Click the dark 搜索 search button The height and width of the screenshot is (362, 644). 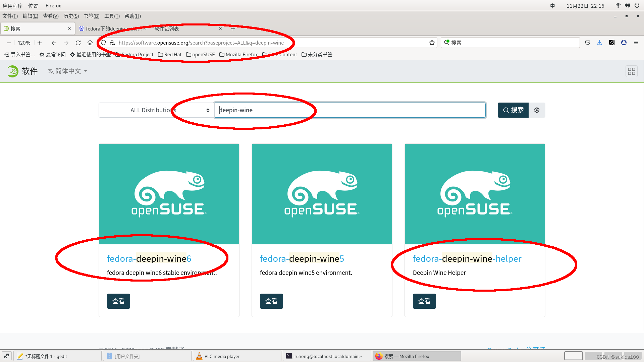pos(513,110)
